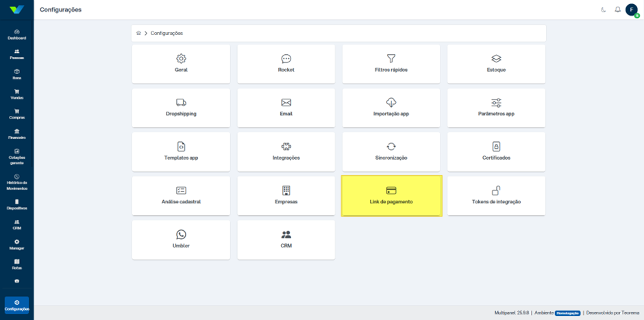
Task: Open Importação app cloud download card
Action: coord(391,108)
